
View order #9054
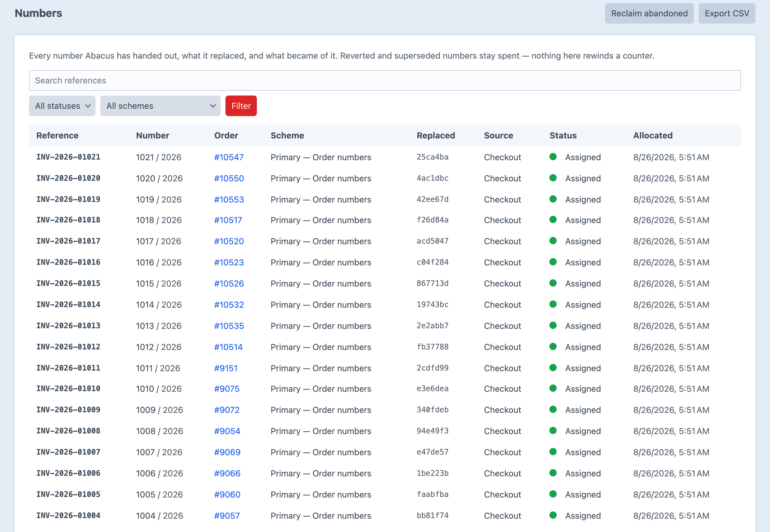coord(227,431)
